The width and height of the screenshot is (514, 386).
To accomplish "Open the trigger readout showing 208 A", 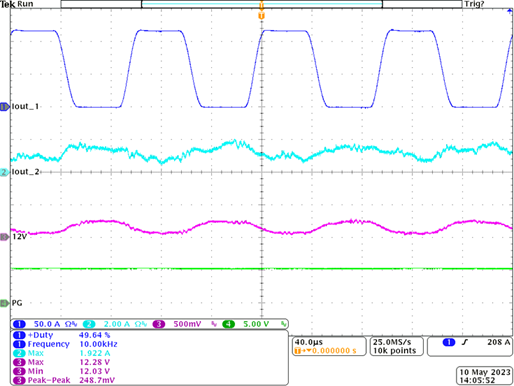I will (470, 346).
